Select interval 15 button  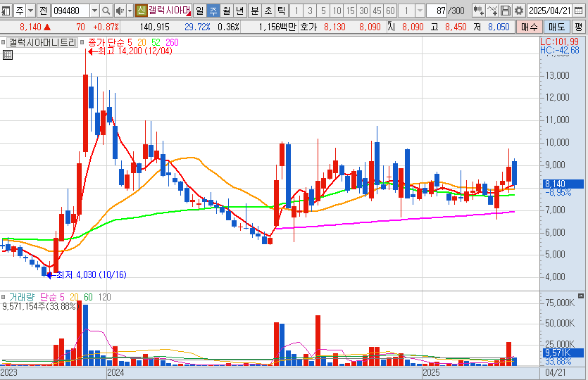[x=350, y=11]
